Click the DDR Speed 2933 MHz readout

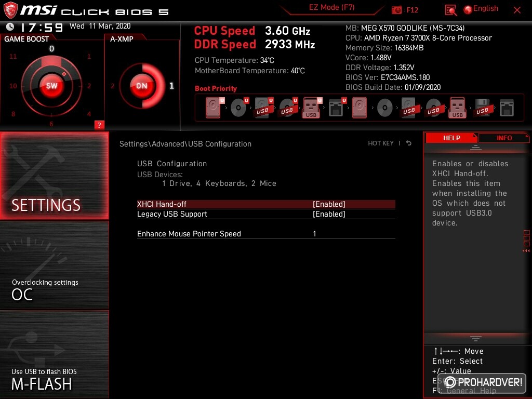tap(255, 45)
